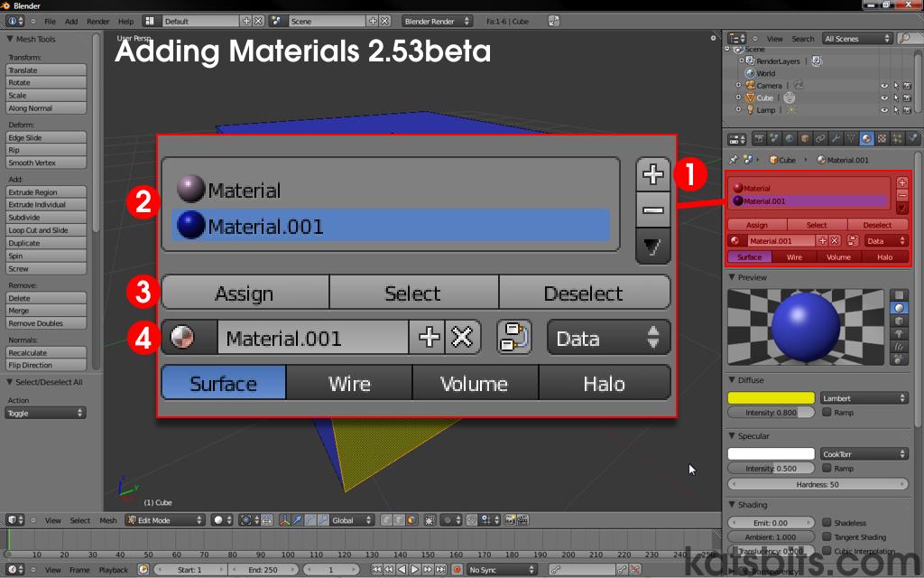Image resolution: width=924 pixels, height=578 pixels.
Task: Enable face select mode in 3D view header
Action: (411, 520)
